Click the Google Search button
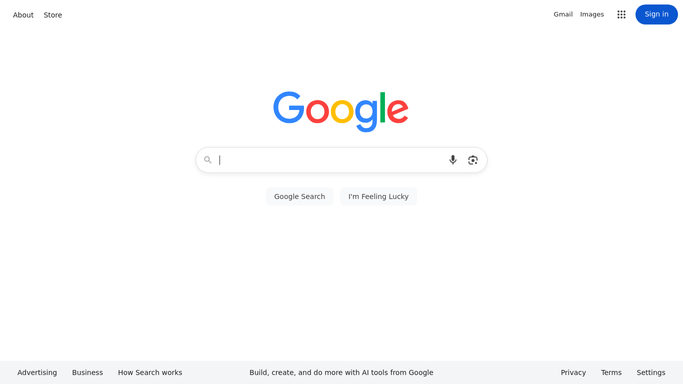Image resolution: width=683 pixels, height=384 pixels. point(299,196)
